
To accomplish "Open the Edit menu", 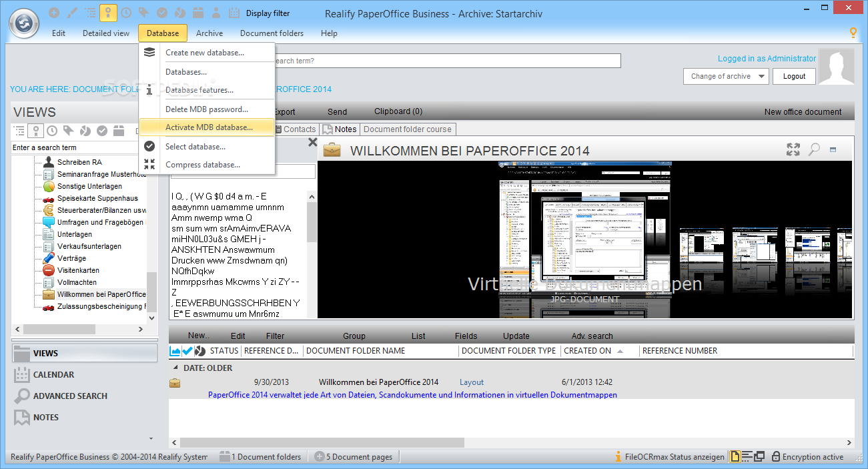I will tap(59, 33).
